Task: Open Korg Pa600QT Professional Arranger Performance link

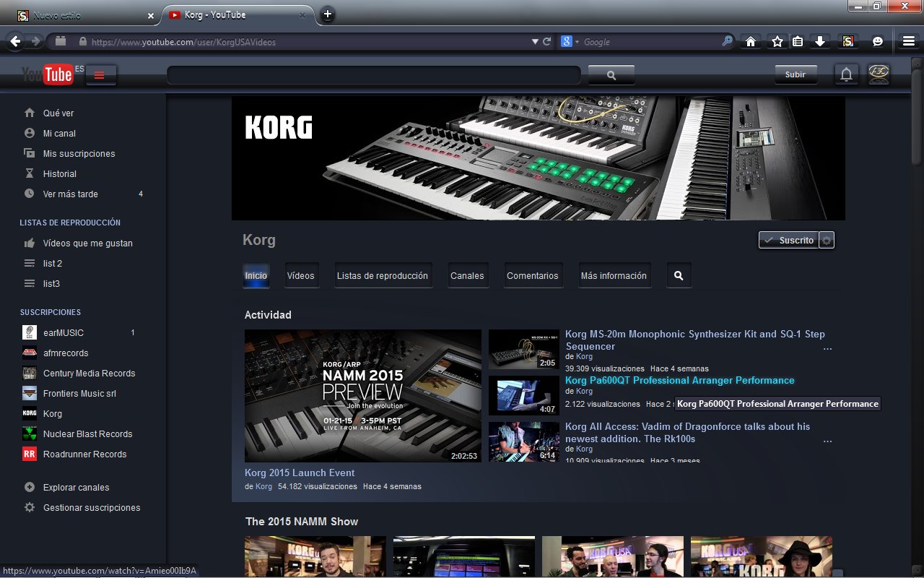Action: pos(679,381)
